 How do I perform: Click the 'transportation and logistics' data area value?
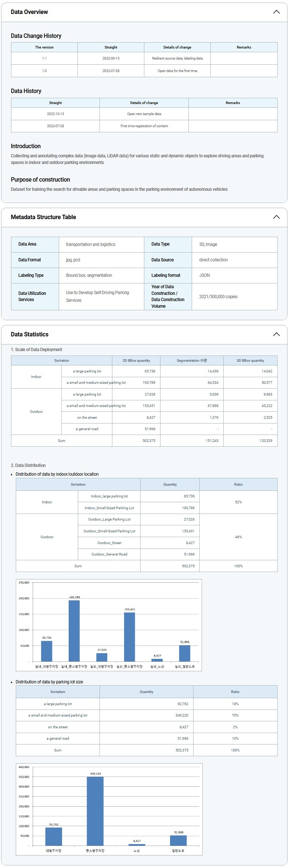(91, 244)
